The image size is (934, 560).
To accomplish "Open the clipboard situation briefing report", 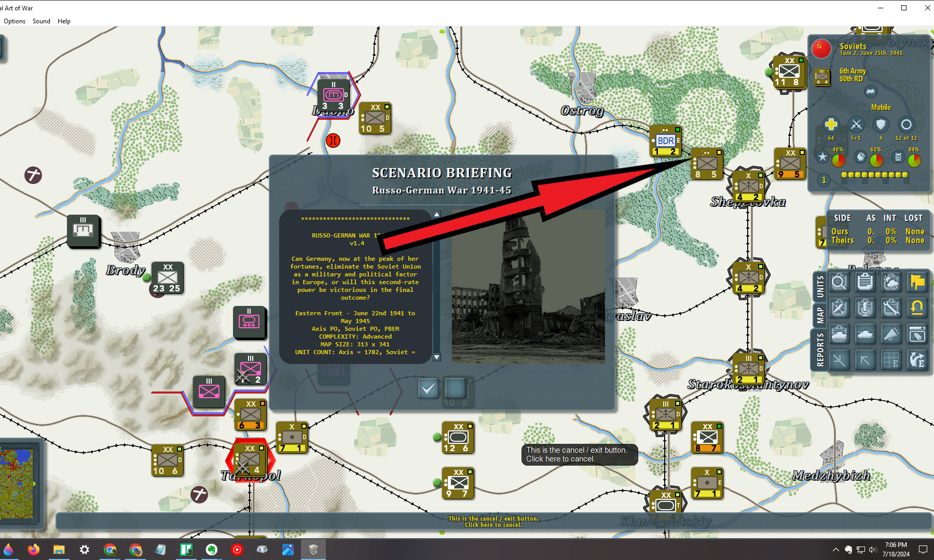I will tap(865, 283).
